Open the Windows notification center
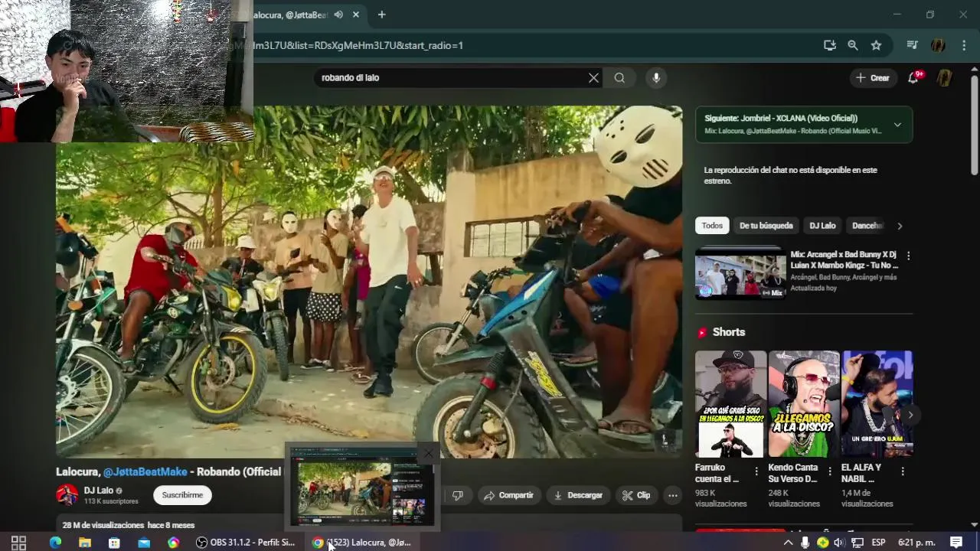 point(956,543)
